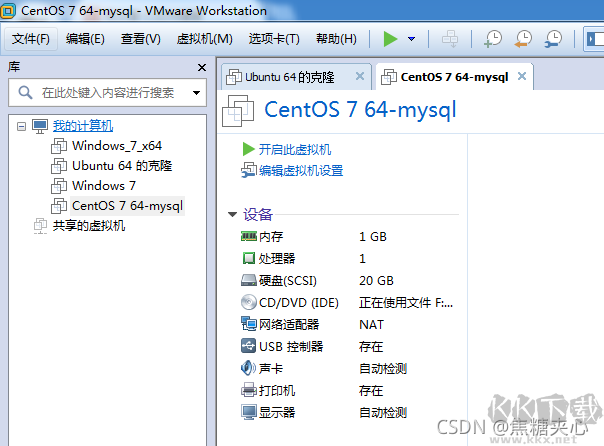Screen dimensions: 604x446
Task: Click the 内存 memory chip icon
Action: tap(249, 236)
